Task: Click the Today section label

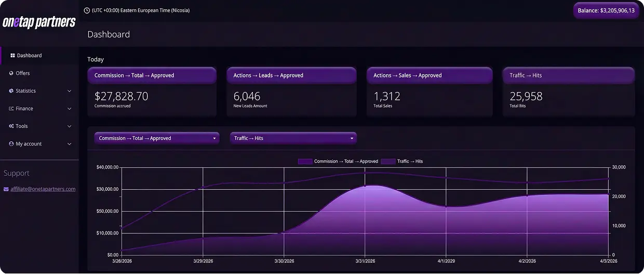Action: [x=96, y=59]
